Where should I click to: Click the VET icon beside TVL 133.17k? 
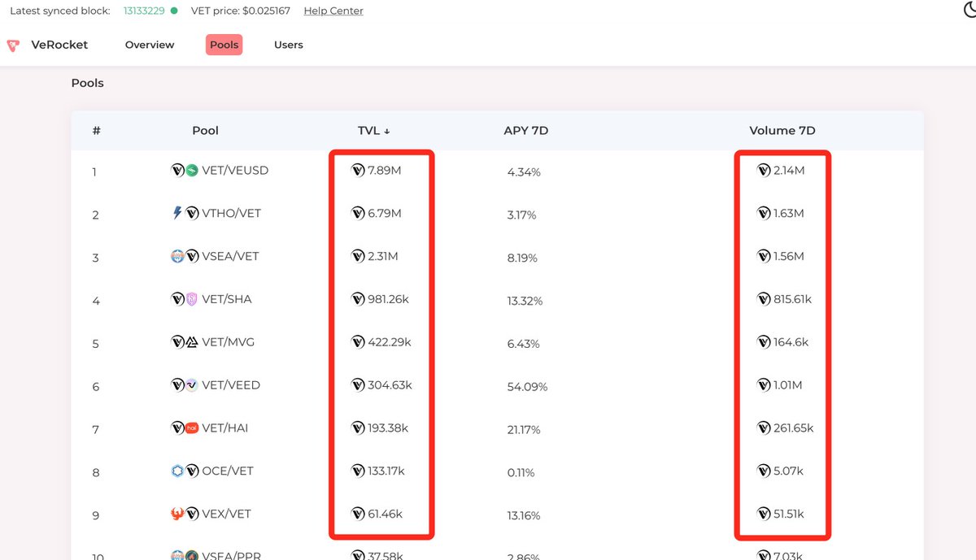[358, 471]
